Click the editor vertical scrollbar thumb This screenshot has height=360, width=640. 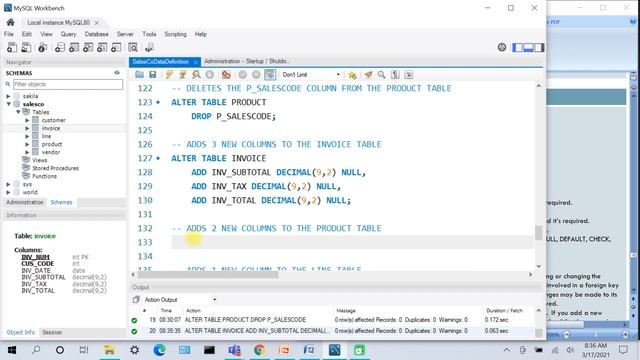(x=538, y=233)
